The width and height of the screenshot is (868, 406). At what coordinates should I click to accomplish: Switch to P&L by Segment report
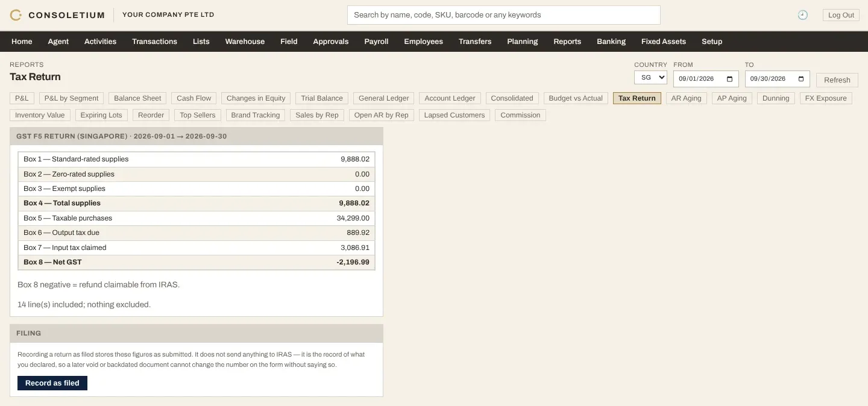(71, 98)
